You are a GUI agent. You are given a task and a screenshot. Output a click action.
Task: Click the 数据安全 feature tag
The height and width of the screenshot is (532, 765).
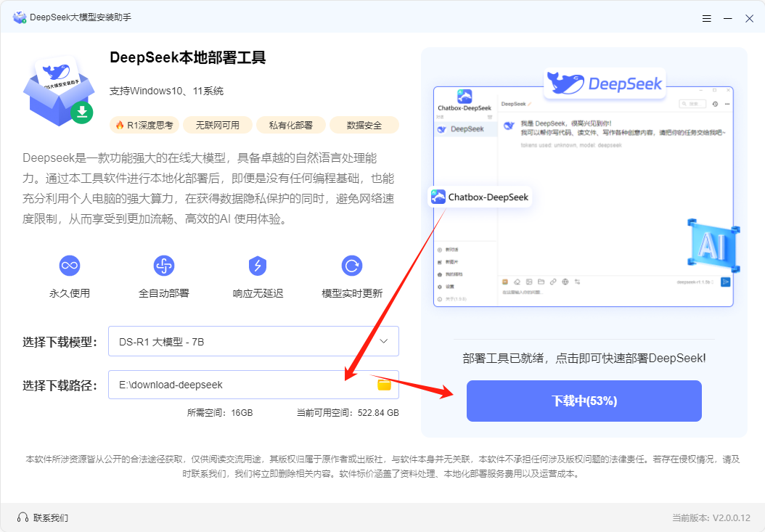364,125
